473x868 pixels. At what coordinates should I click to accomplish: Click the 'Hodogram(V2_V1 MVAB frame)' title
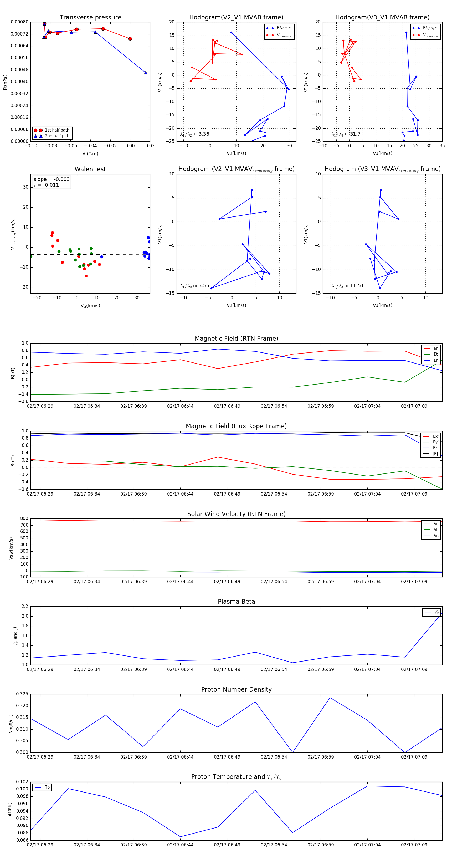[x=236, y=18]
